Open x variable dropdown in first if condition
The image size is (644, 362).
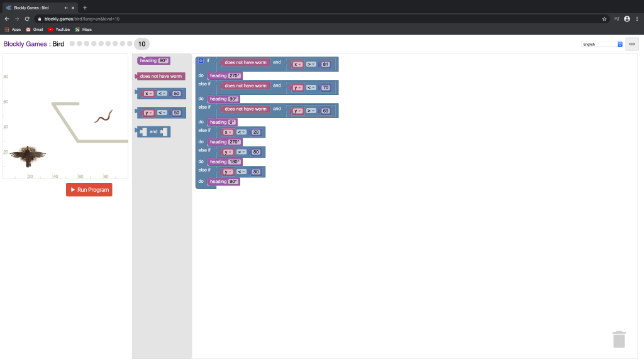point(297,64)
